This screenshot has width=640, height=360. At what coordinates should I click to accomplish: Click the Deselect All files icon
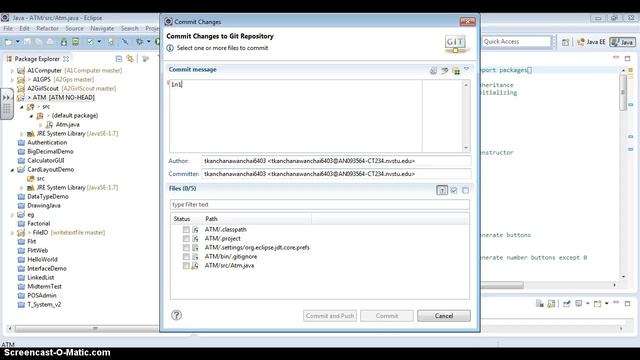pyautogui.click(x=465, y=190)
